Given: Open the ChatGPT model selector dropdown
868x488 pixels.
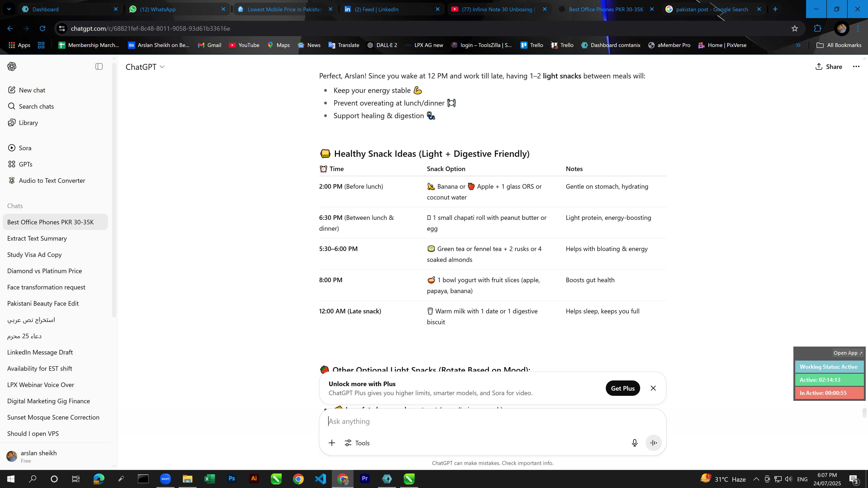Looking at the screenshot, I should 145,67.
